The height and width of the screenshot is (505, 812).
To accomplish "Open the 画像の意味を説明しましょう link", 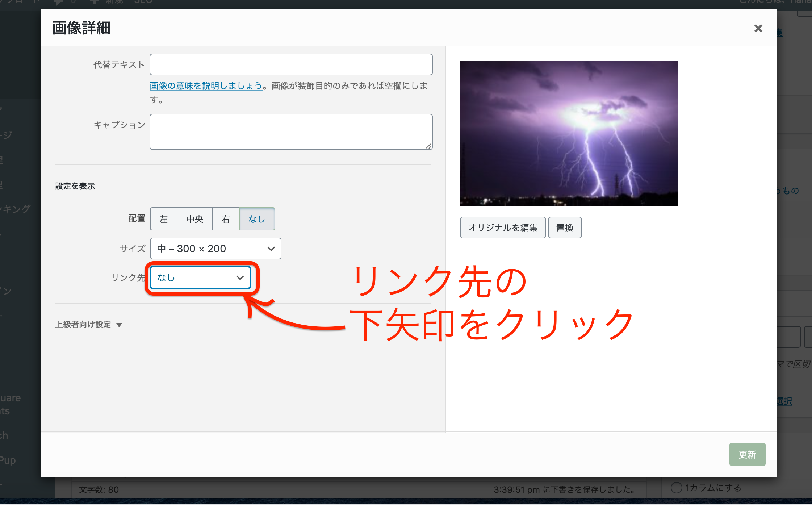I will (206, 86).
